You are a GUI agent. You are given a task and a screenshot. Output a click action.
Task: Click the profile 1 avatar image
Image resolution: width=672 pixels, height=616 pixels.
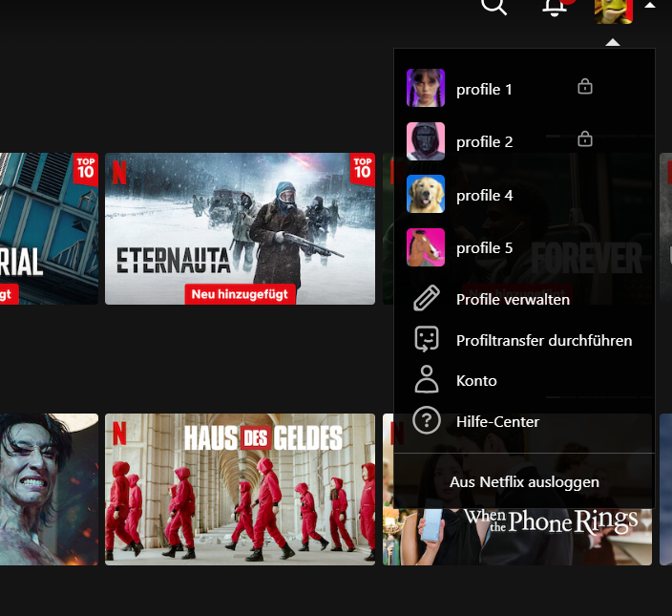(425, 88)
